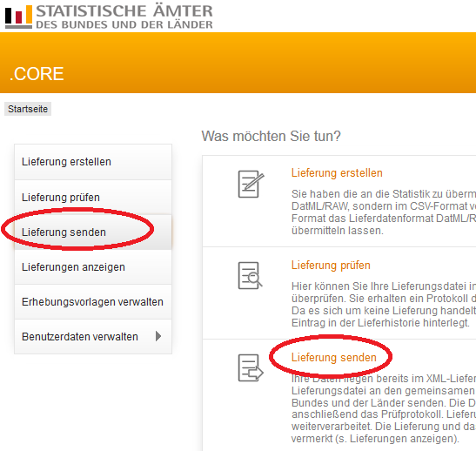Click the Startseite breadcrumb
476x451 pixels.
coord(28,109)
